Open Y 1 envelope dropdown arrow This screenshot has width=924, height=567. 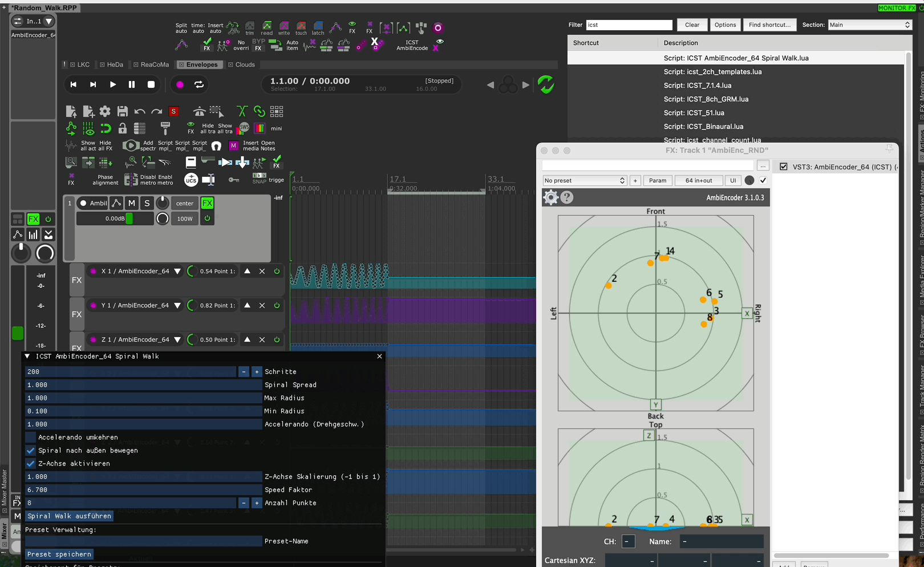coord(177,306)
